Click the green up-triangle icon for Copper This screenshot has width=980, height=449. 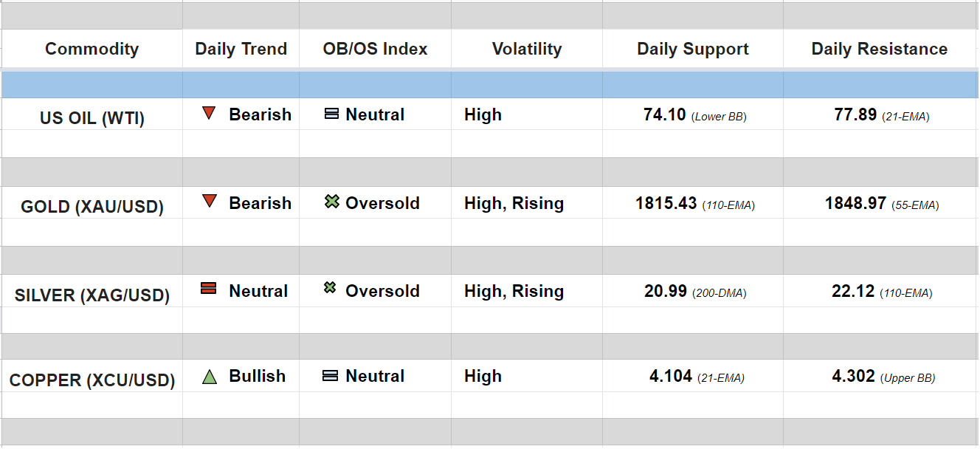click(209, 377)
